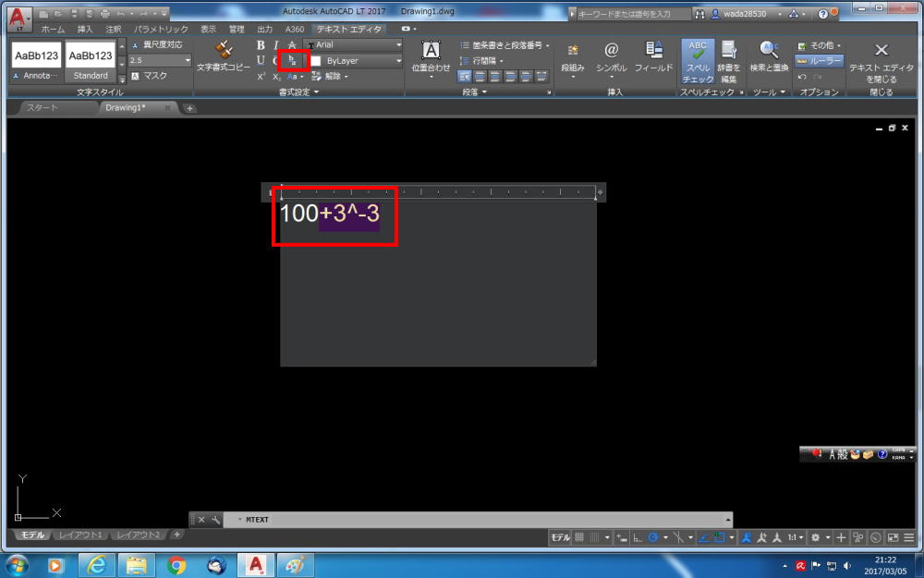This screenshot has width=924, height=578.
Task: Open the 注釈 ribbon tab
Action: point(113,29)
